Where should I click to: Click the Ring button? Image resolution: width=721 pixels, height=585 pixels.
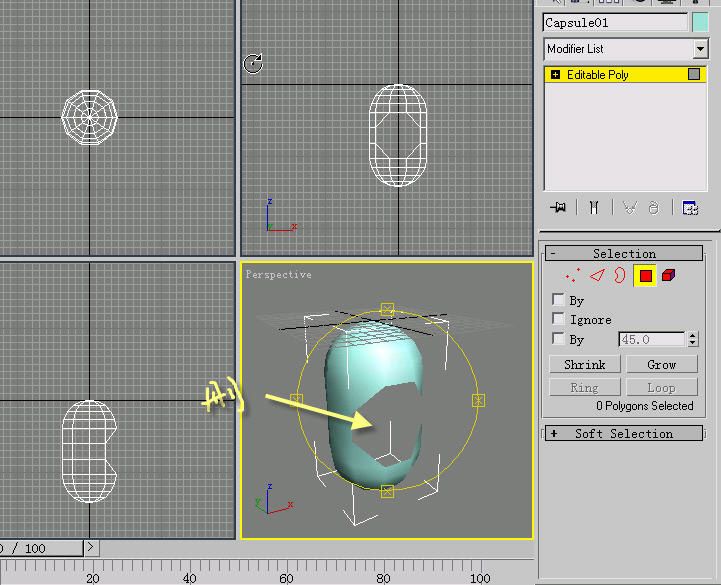click(x=584, y=387)
